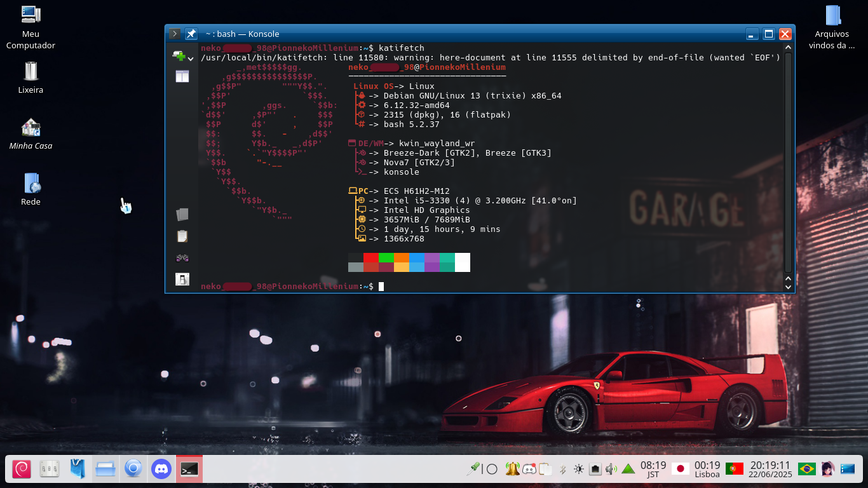This screenshot has width=868, height=488.
Task: Click the wired network tray icon
Action: pos(595,469)
